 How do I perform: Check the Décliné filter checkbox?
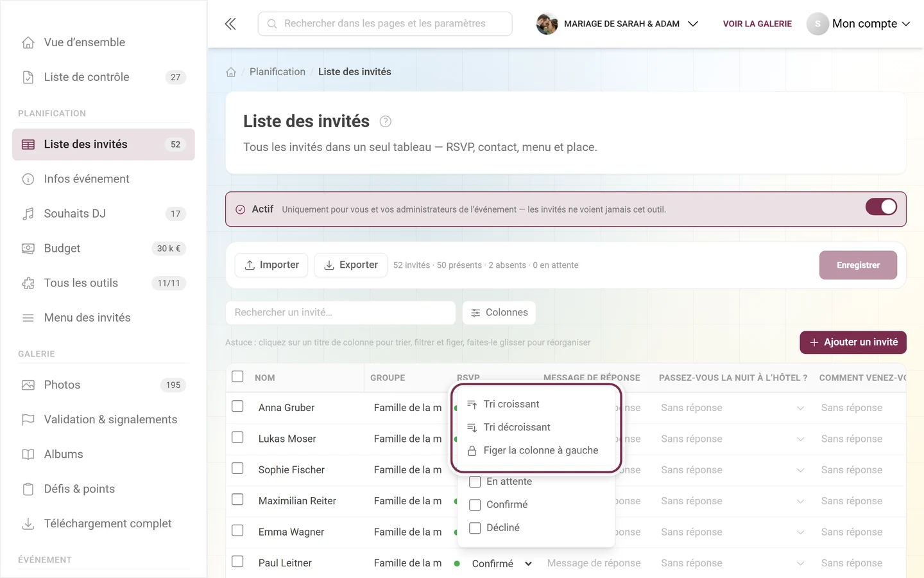tap(475, 528)
